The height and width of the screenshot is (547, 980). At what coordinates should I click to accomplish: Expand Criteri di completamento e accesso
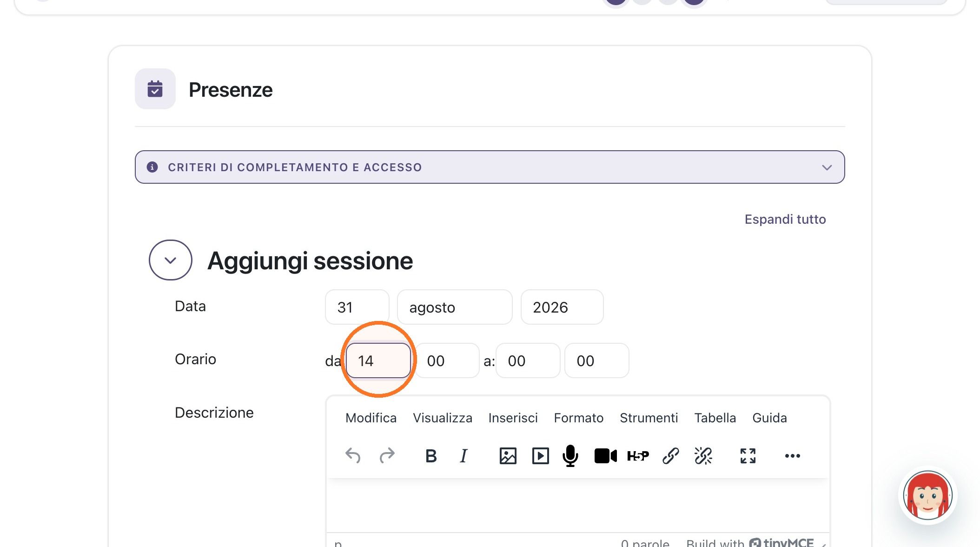click(490, 167)
